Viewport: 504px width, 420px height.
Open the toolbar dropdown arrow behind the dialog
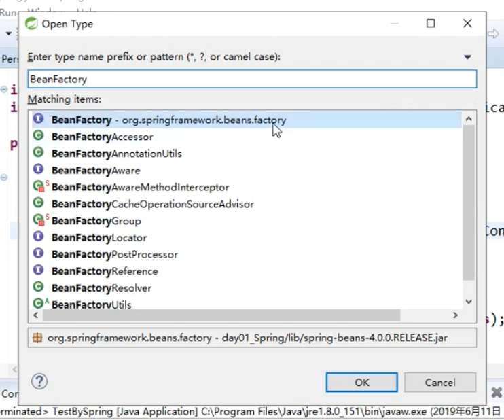[x=9, y=33]
